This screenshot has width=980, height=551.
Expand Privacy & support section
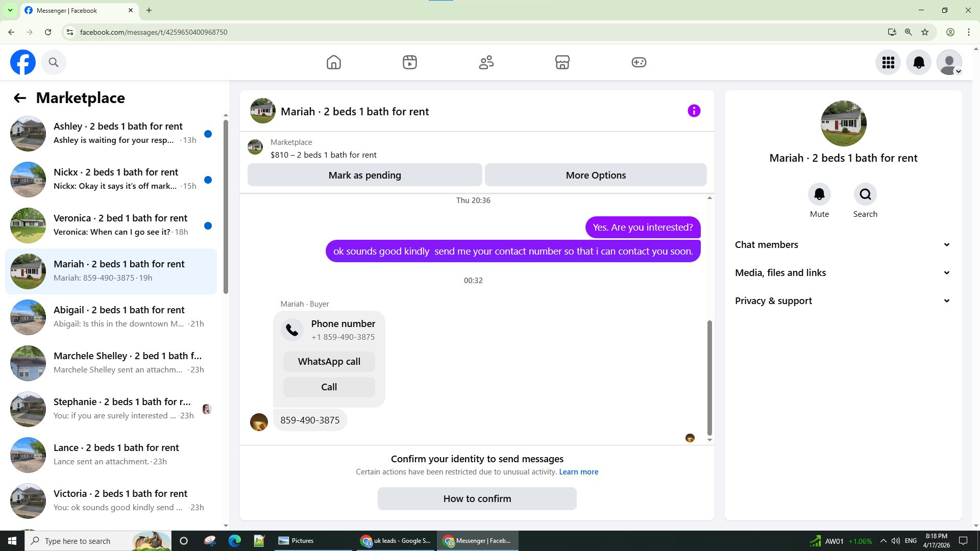[843, 301]
